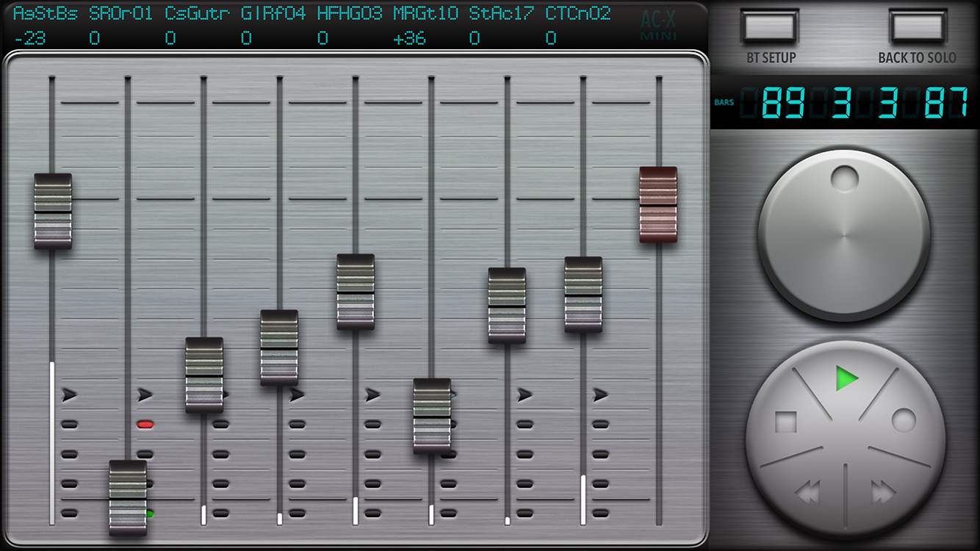Click the CTCn02 channel name
The height and width of the screenshot is (551, 980).
pyautogui.click(x=578, y=13)
